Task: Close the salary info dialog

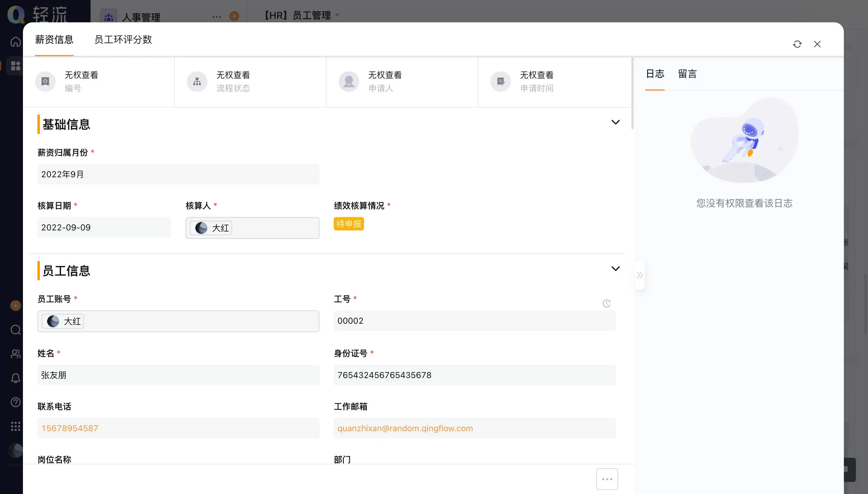Action: (817, 44)
